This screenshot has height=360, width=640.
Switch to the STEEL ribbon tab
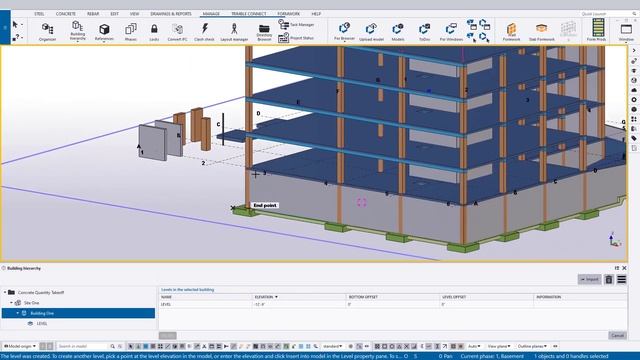tap(39, 14)
